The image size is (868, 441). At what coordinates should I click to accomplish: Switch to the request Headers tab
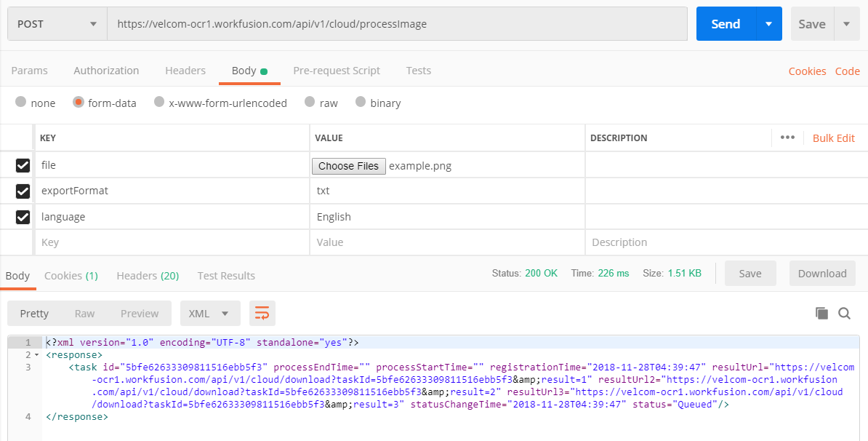click(x=185, y=71)
